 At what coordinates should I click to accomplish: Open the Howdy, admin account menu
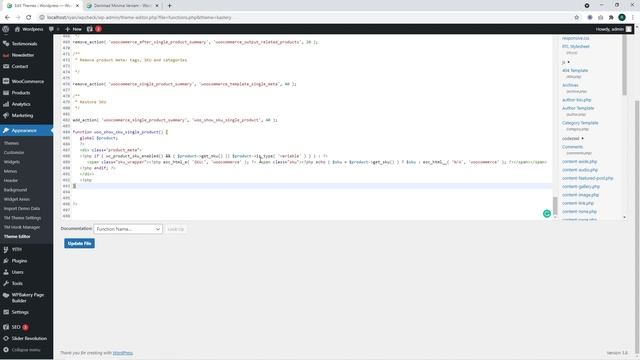[x=613, y=29]
